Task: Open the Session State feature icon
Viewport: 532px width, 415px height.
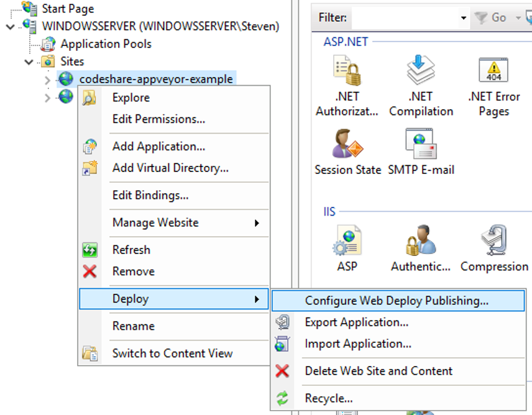Action: pyautogui.click(x=347, y=145)
